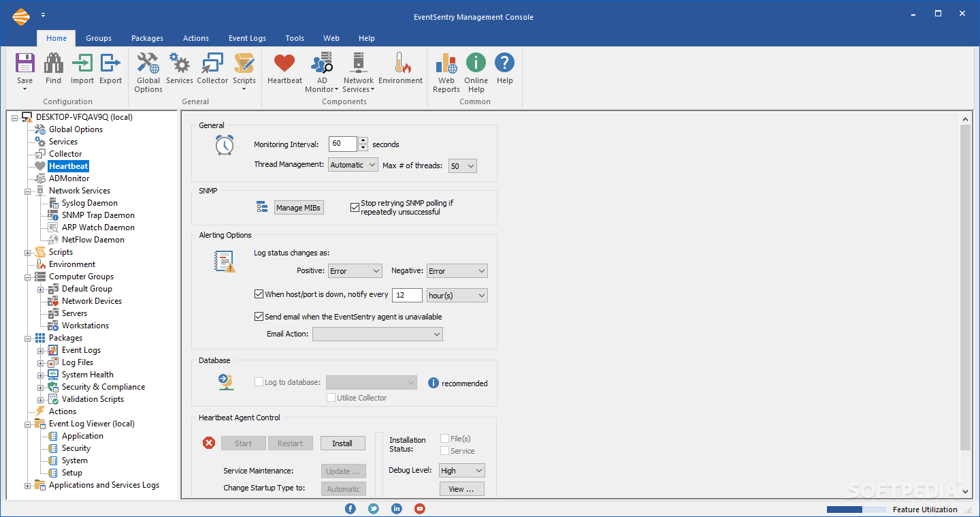Open the Email Action dropdown
The height and width of the screenshot is (517, 980).
point(378,334)
